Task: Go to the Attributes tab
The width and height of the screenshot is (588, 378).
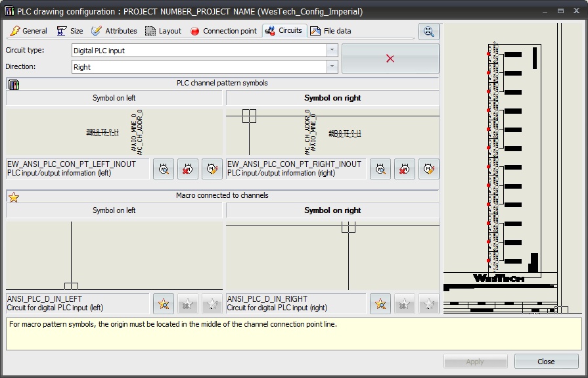Action: [x=114, y=31]
